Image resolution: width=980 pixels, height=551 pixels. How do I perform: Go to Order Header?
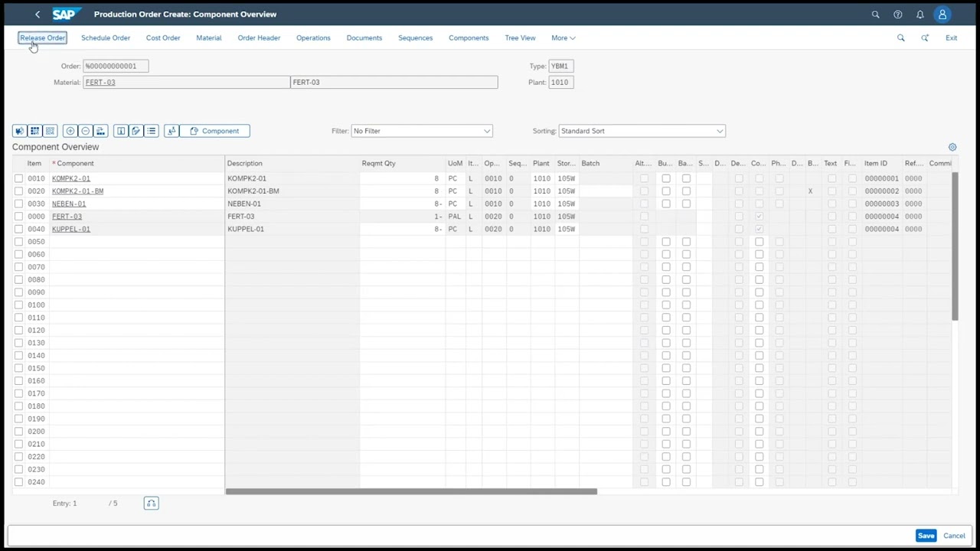[x=259, y=37]
